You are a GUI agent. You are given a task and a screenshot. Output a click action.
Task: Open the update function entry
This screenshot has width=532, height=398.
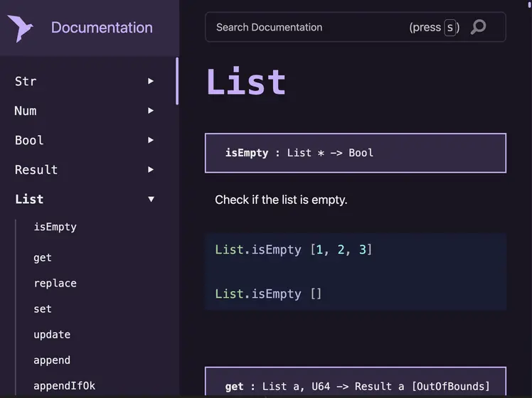(52, 335)
